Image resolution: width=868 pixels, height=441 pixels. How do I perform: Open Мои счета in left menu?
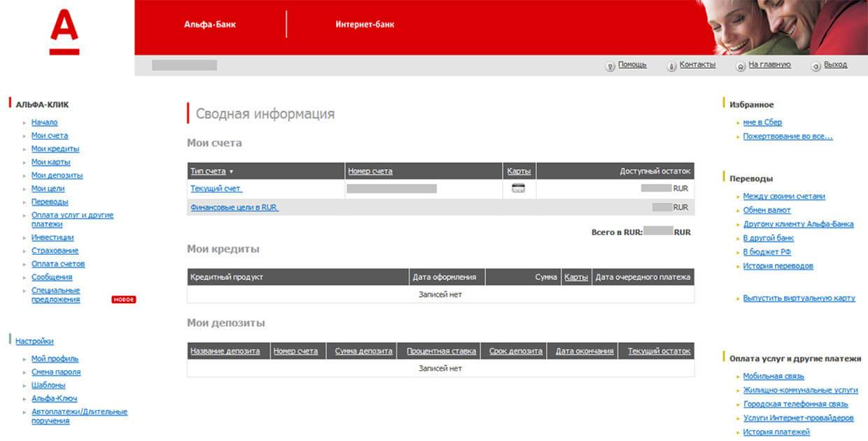[x=50, y=136]
